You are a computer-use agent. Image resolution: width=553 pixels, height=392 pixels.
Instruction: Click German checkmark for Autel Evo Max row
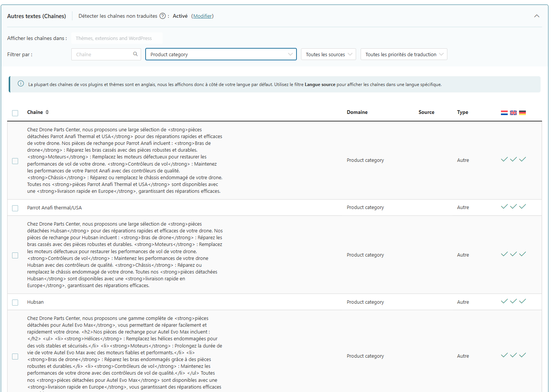click(x=522, y=355)
